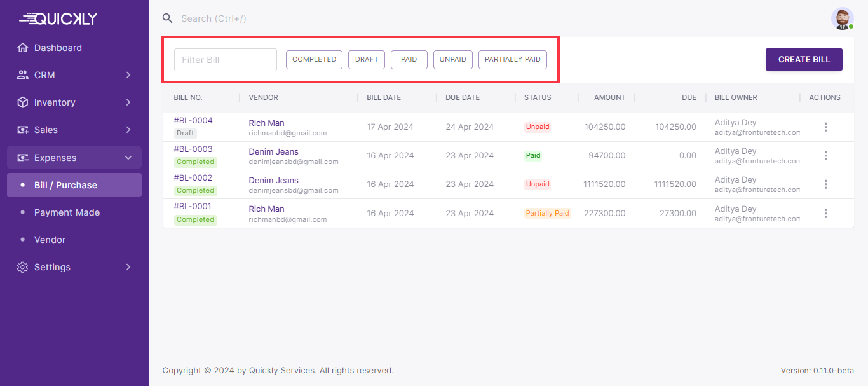
Task: Open actions menu for bill #BL-0003
Action: 825,156
